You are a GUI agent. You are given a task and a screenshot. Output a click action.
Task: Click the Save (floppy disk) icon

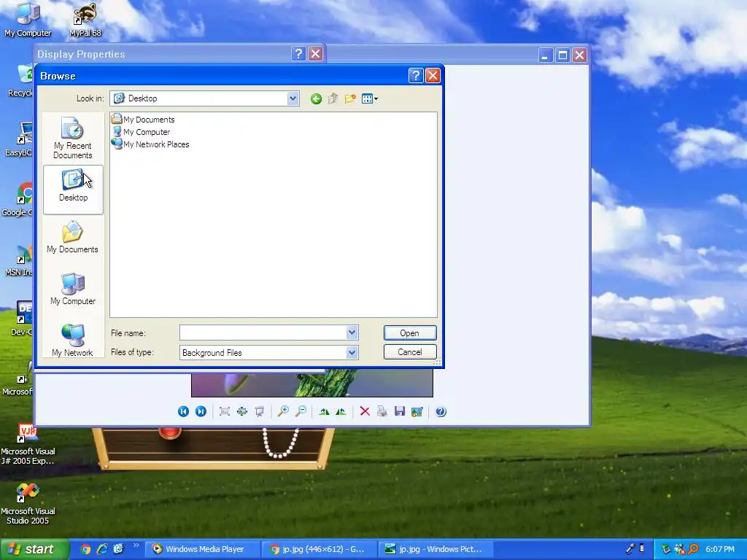[400, 411]
